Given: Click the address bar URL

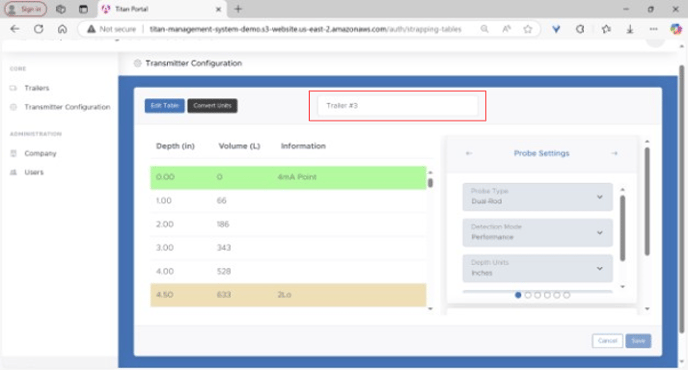Looking at the screenshot, I should (x=305, y=29).
